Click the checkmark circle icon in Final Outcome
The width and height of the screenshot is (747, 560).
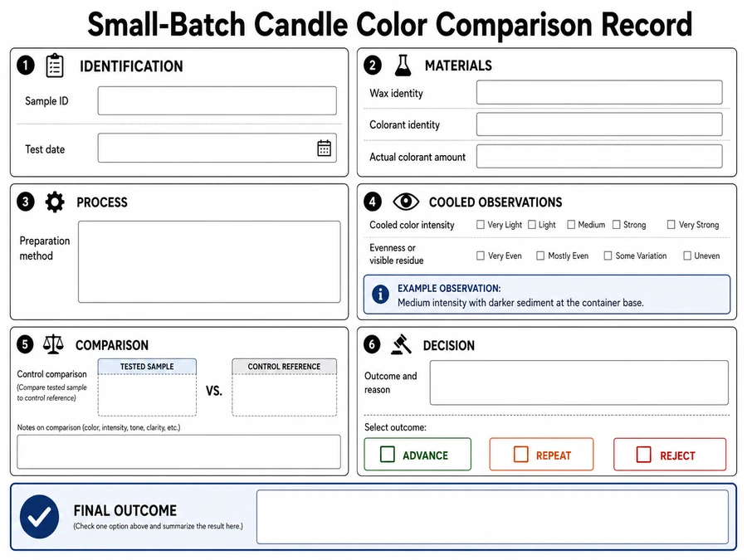pos(40,517)
